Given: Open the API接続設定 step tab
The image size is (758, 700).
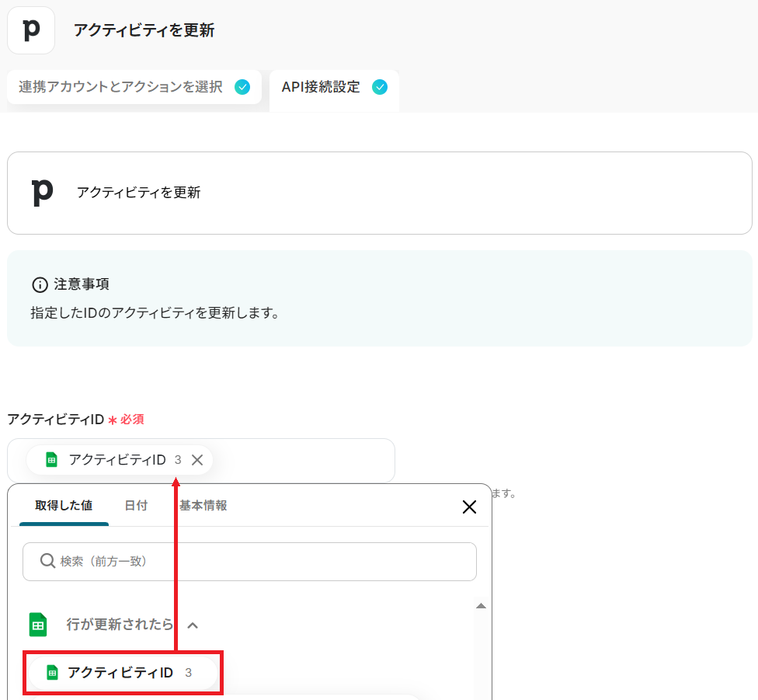Looking at the screenshot, I should pos(321,87).
